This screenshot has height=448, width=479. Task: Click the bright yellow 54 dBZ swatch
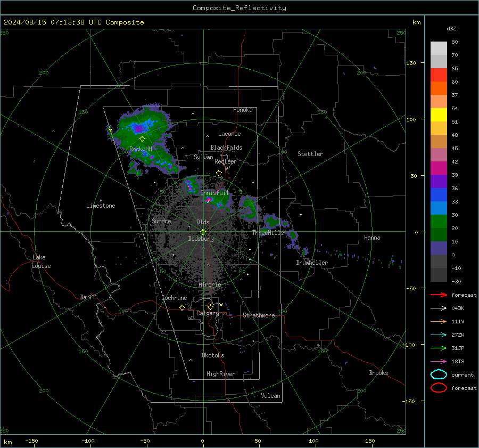pyautogui.click(x=439, y=115)
